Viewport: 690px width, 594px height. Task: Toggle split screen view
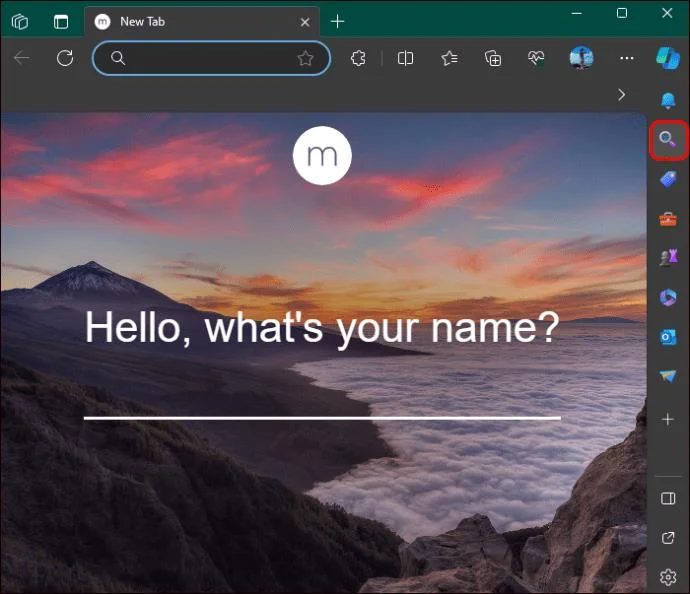[405, 59]
